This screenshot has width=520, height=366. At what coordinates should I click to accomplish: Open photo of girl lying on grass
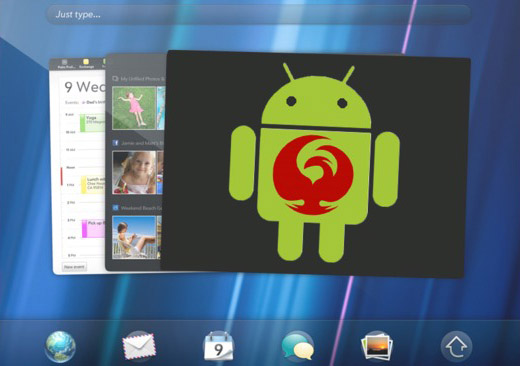tap(134, 108)
